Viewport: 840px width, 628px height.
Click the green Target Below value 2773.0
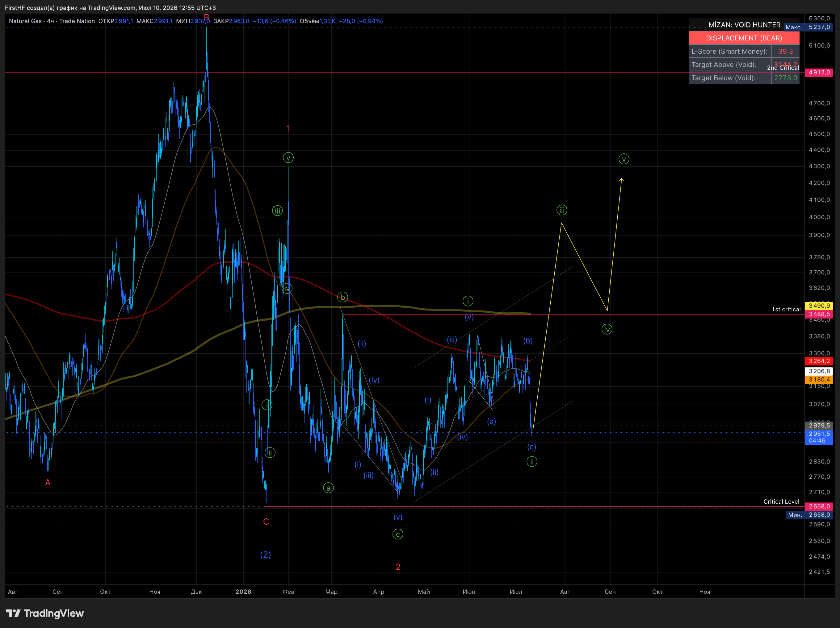[785, 78]
